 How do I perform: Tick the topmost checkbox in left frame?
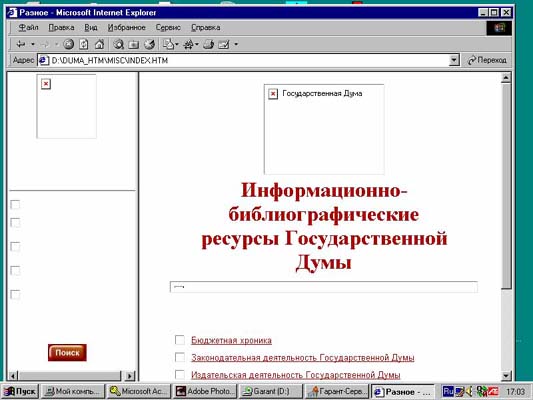click(x=15, y=205)
